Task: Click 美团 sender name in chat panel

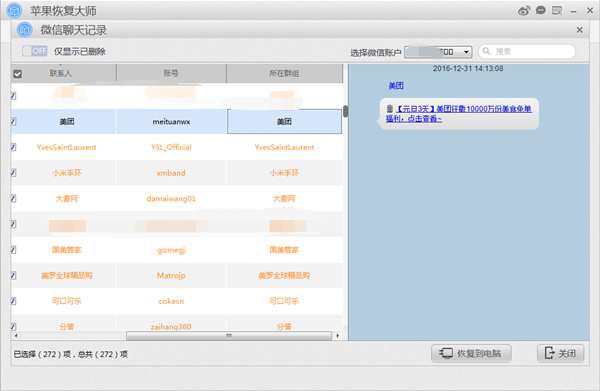Action: [x=396, y=86]
